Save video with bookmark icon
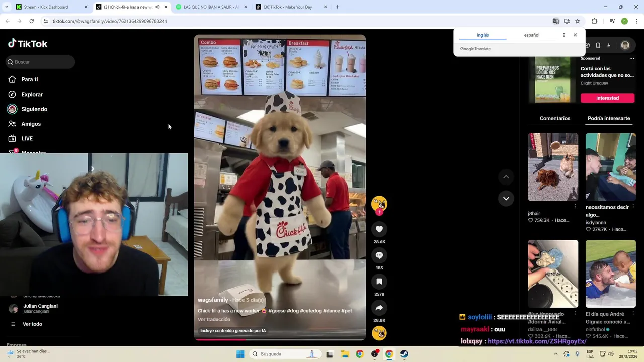The height and width of the screenshot is (362, 644). click(x=379, y=282)
